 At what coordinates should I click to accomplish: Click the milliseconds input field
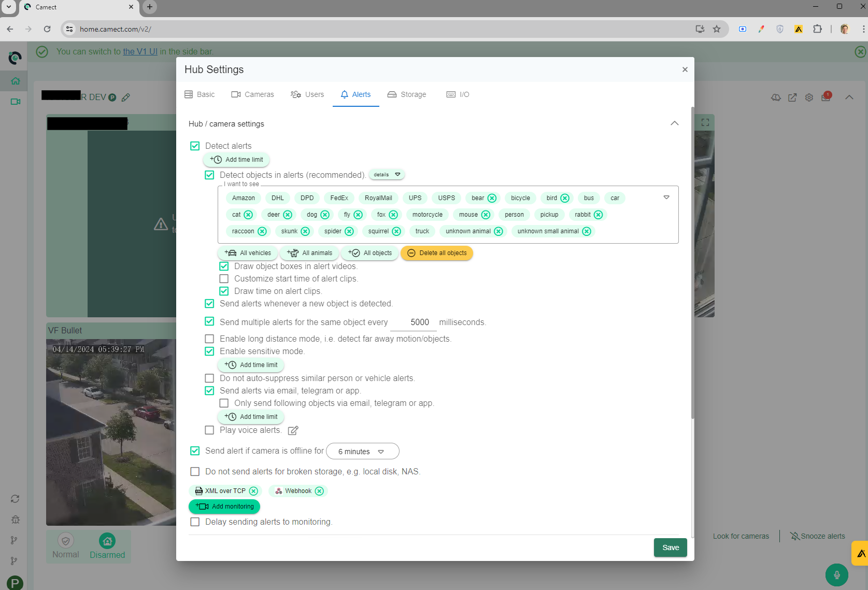point(414,322)
